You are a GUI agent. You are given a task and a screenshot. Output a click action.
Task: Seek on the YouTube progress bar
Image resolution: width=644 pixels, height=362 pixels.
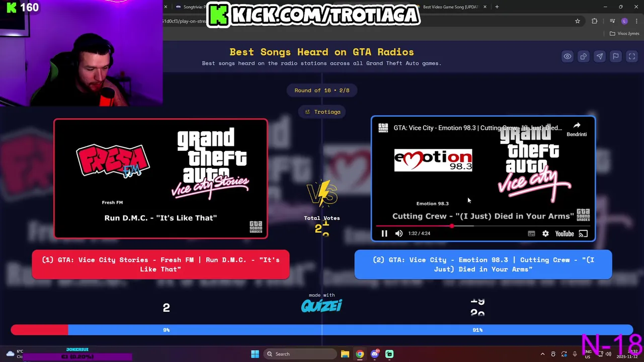click(x=483, y=226)
